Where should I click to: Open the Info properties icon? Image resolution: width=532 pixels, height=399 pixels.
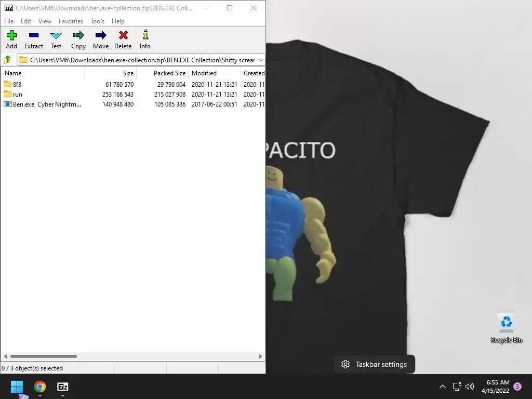(x=145, y=35)
